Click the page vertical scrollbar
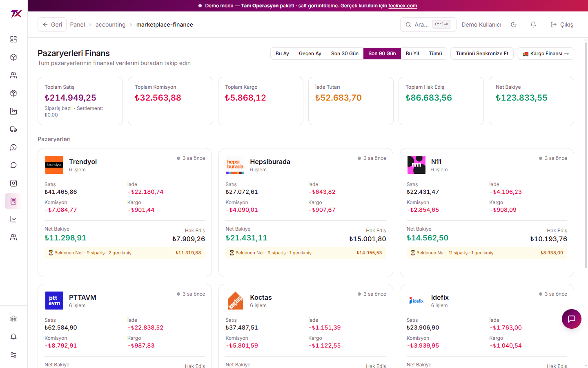Viewport: 588px width, 368px height. coord(586,155)
